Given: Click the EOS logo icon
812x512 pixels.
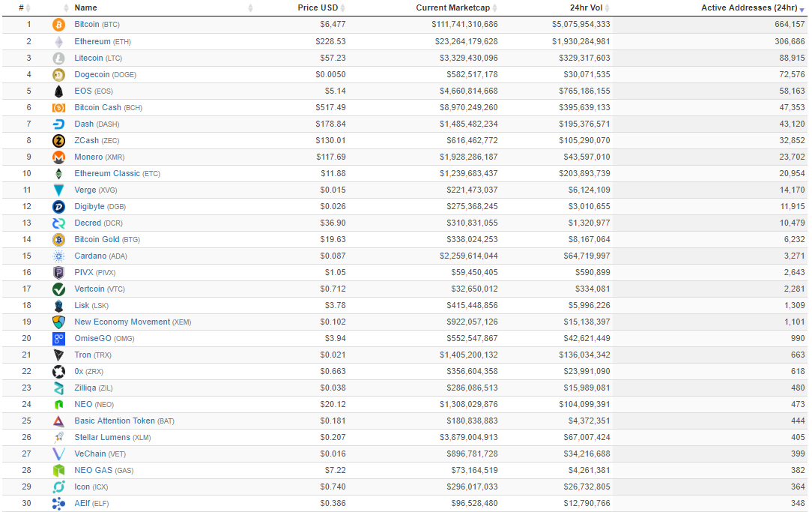Looking at the screenshot, I should pos(58,91).
